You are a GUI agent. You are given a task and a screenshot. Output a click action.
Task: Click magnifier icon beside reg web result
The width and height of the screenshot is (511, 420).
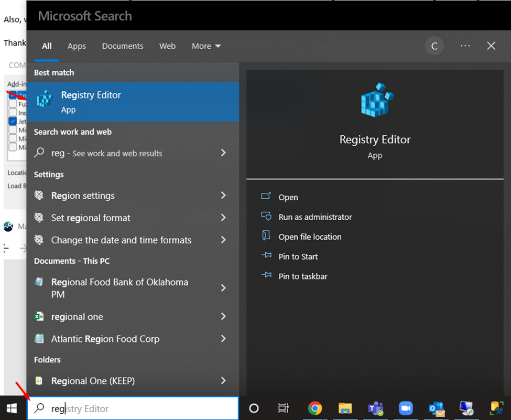point(39,153)
